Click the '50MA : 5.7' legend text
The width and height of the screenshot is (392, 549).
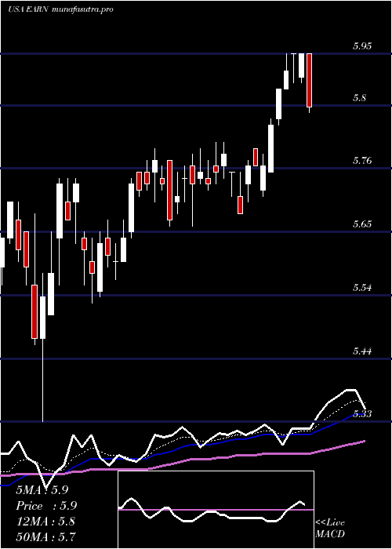pos(46,536)
